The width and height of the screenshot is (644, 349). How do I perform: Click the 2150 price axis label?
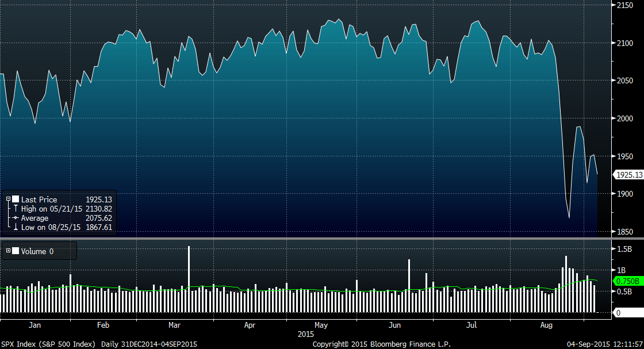point(625,5)
